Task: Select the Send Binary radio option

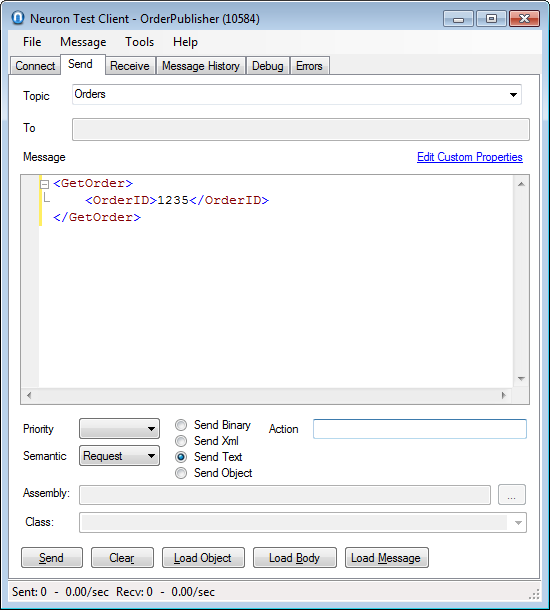Action: [181, 425]
